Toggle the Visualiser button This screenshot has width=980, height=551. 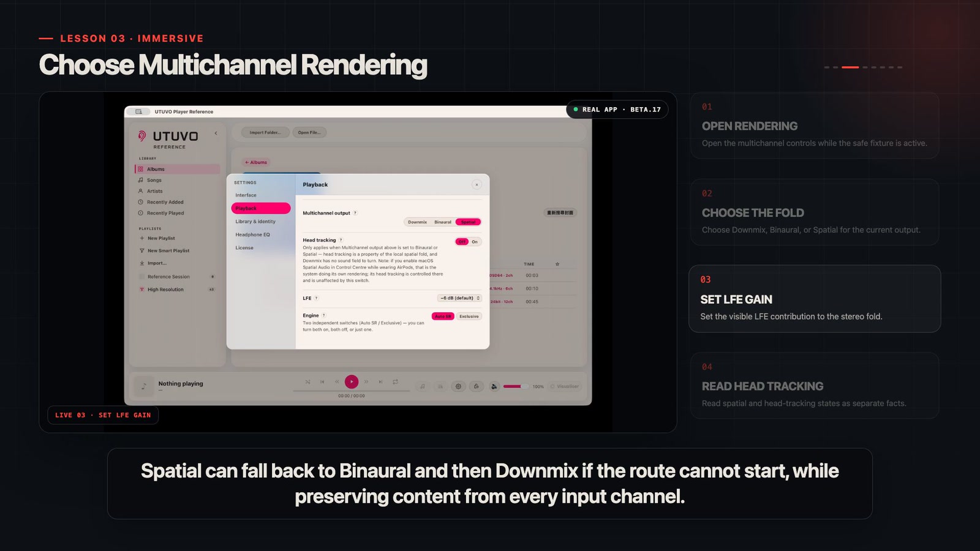tap(564, 386)
